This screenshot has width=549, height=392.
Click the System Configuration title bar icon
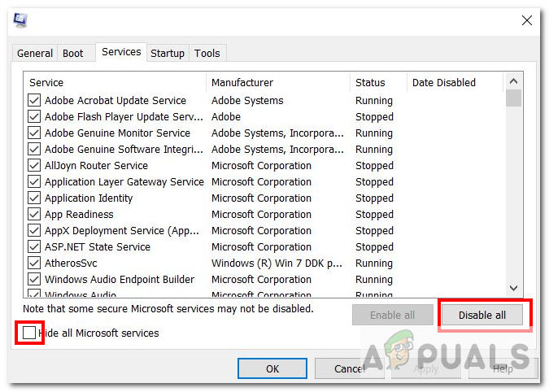click(20, 20)
